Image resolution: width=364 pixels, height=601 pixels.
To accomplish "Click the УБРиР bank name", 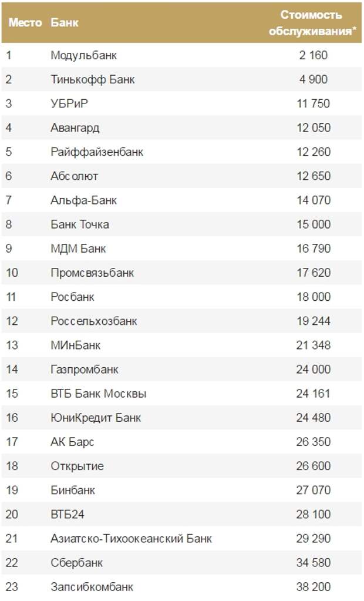I will (69, 103).
